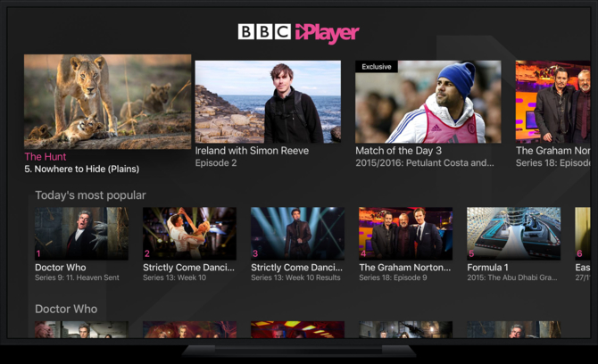
Task: Open featured Graham Norton Show thumbnail
Action: 553,102
